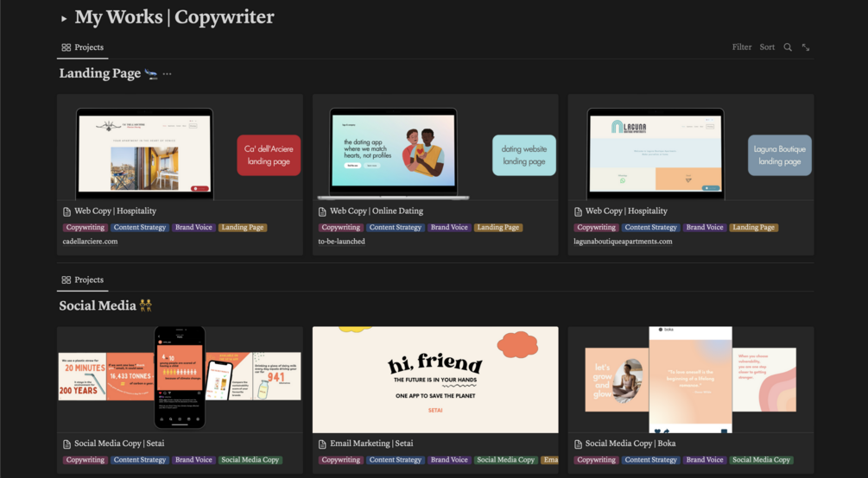Open the hi, friend email thumbnail

coord(435,380)
